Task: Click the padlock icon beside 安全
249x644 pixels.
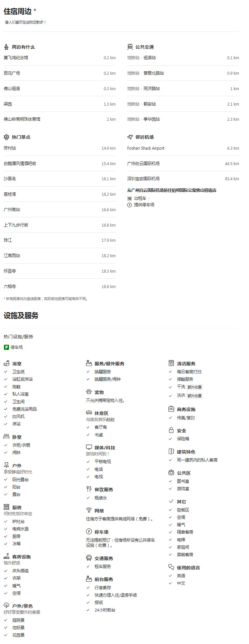Action: [171, 430]
